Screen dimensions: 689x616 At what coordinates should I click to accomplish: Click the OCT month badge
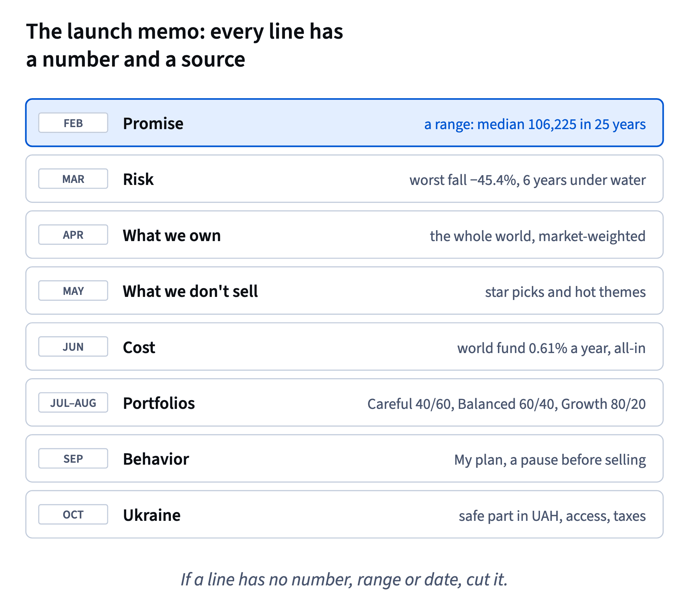(x=73, y=514)
